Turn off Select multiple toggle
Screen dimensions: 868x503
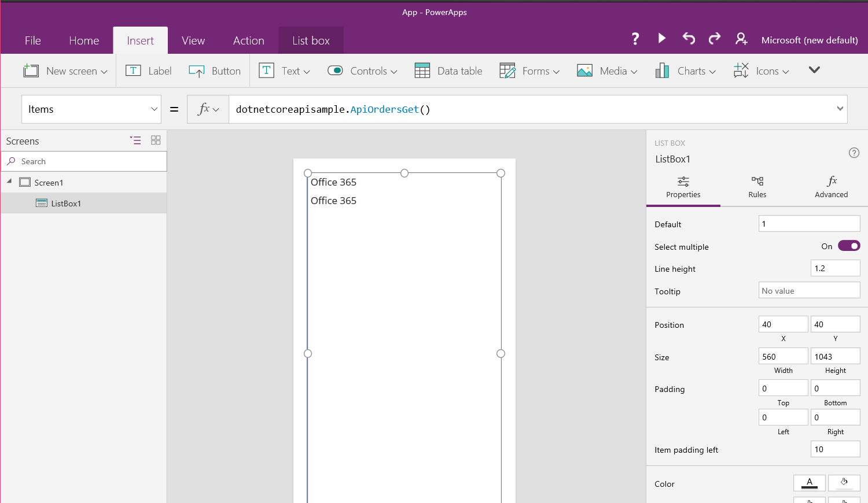(848, 246)
